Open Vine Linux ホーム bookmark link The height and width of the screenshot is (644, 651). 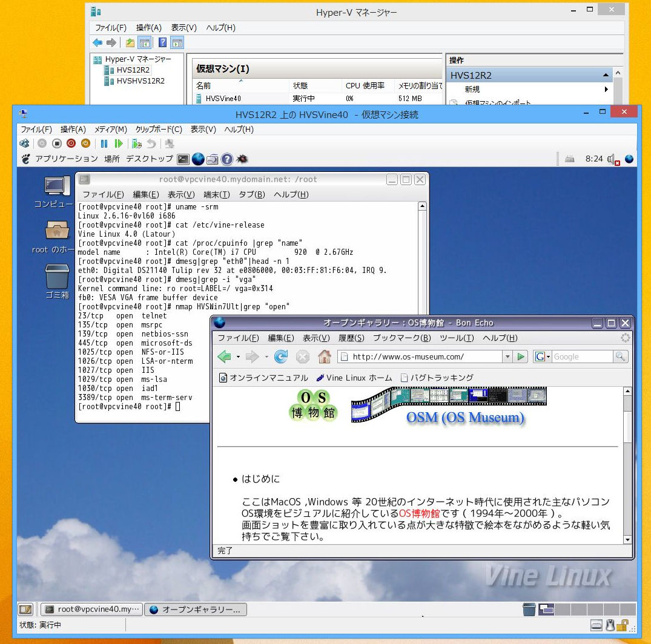pyautogui.click(x=354, y=378)
